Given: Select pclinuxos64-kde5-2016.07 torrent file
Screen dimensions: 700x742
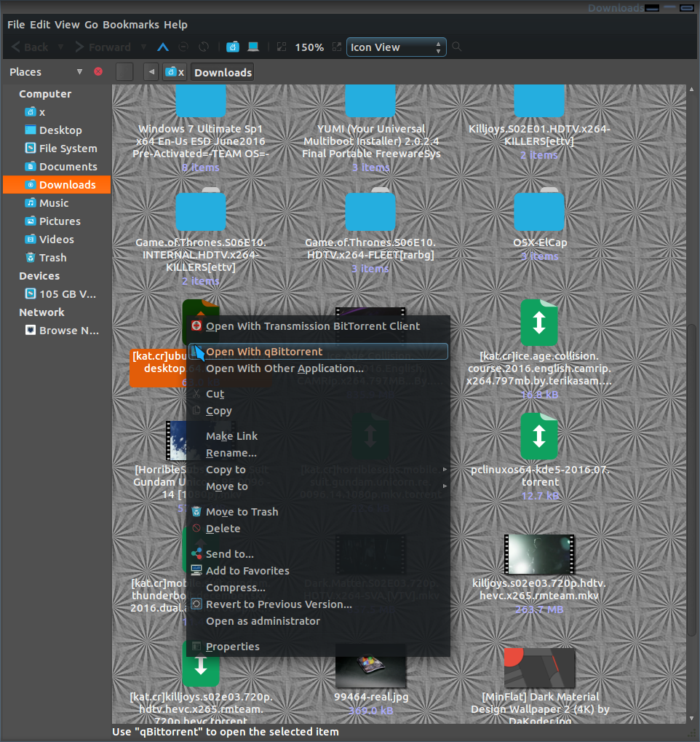Looking at the screenshot, I should (x=539, y=436).
